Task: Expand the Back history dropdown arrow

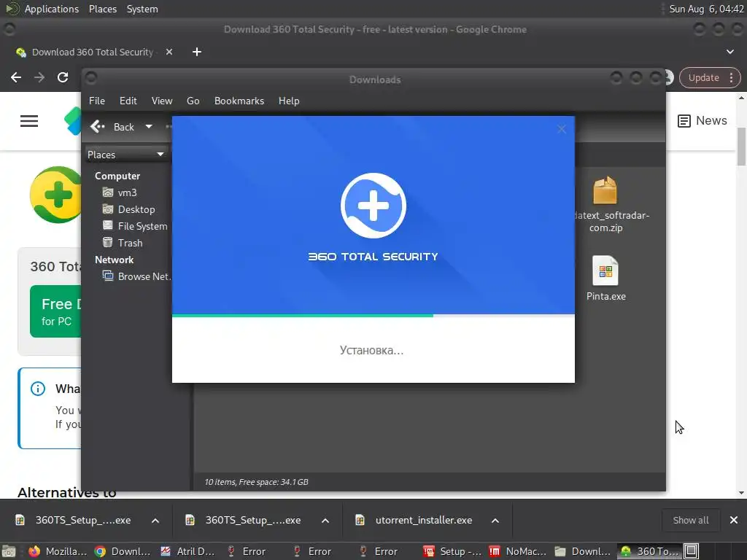Action: pos(149,127)
